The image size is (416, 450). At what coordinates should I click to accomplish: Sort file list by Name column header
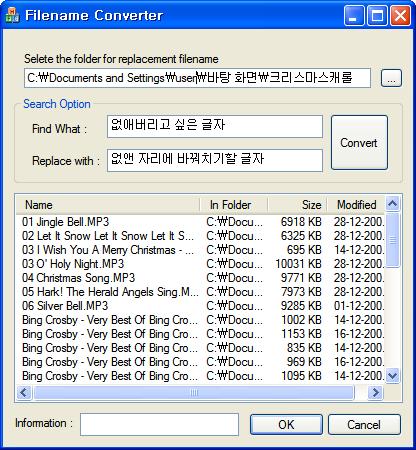[108, 205]
